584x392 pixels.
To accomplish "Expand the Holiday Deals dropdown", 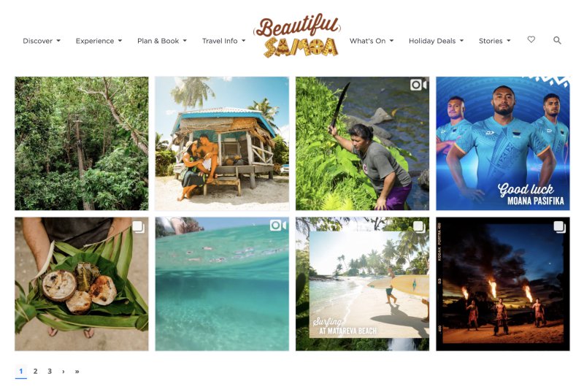I will 436,41.
